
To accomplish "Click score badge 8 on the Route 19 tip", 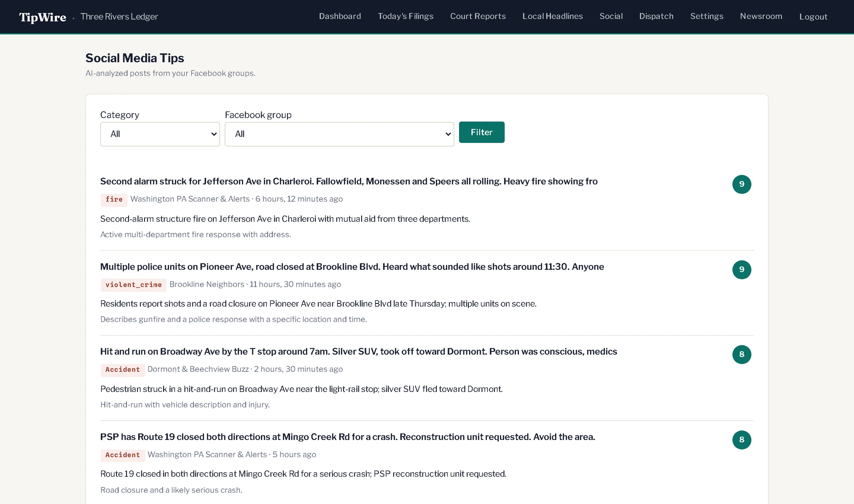I will pos(742,440).
